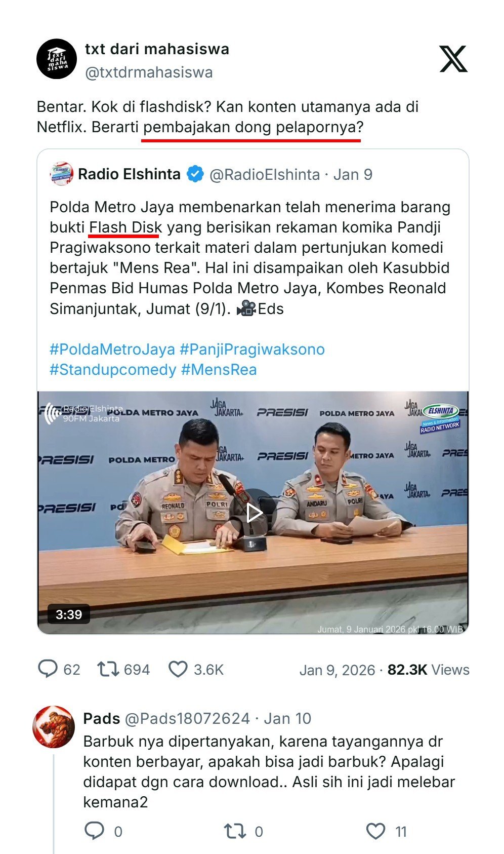This screenshot has height=854, width=504.
Task: Open the @Pads18072624 handle
Action: pos(187,718)
